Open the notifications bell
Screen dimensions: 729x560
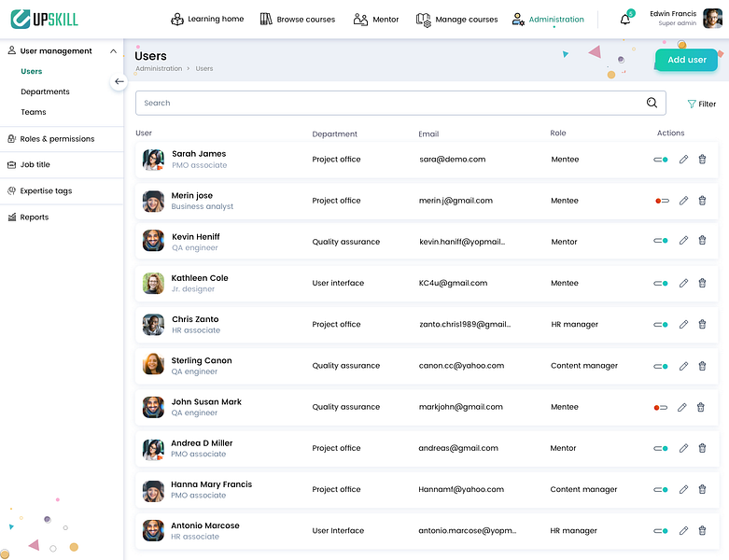pos(624,20)
